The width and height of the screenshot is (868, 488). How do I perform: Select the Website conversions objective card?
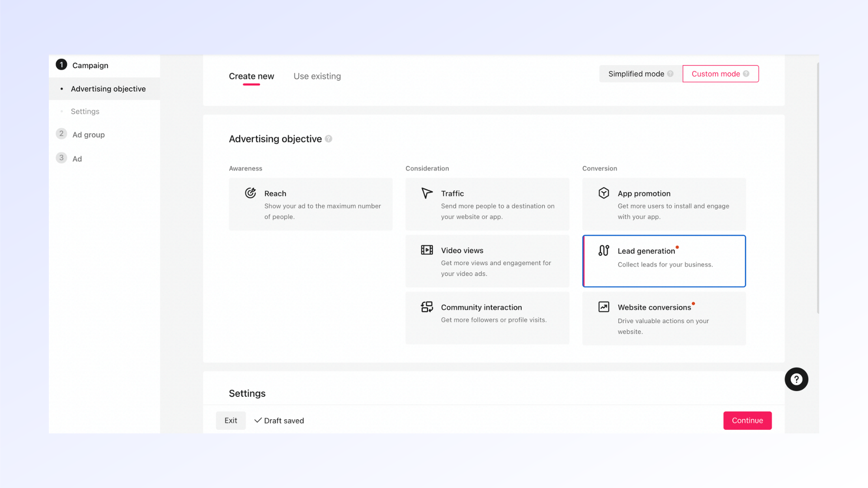(x=664, y=319)
